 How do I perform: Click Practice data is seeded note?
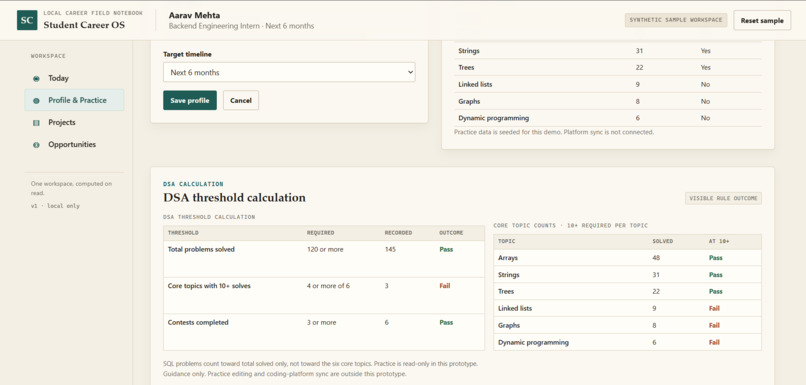point(554,132)
